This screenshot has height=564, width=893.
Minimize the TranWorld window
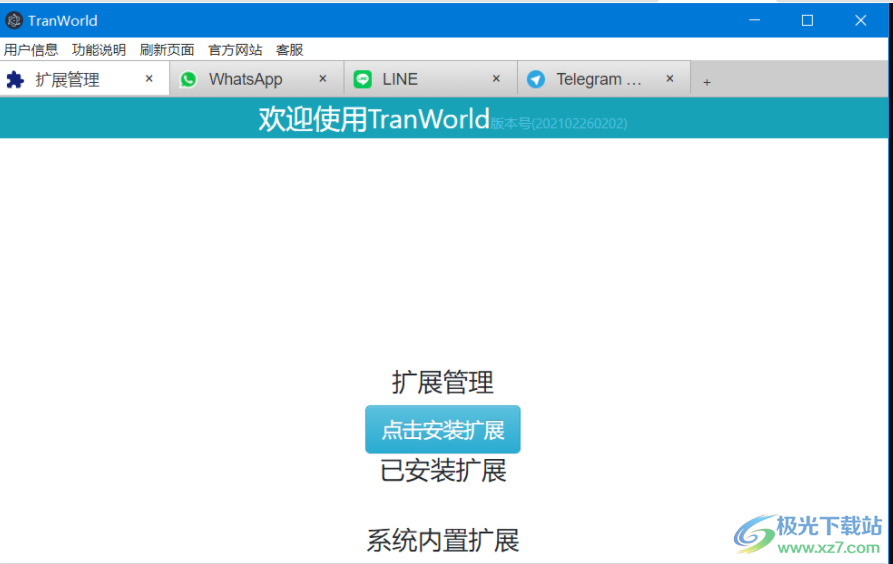tap(755, 21)
